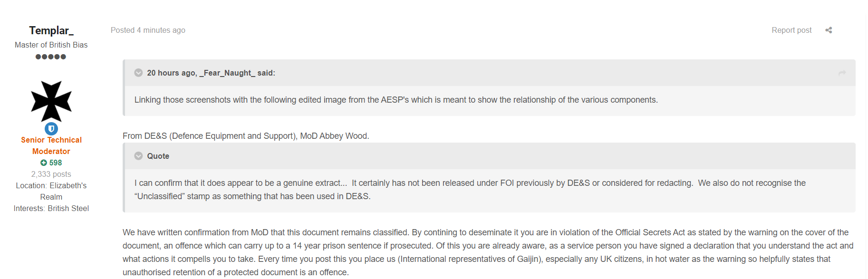This screenshot has width=868, height=279.
Task: Click the paragraph about Official Secrets Act
Action: point(488,252)
